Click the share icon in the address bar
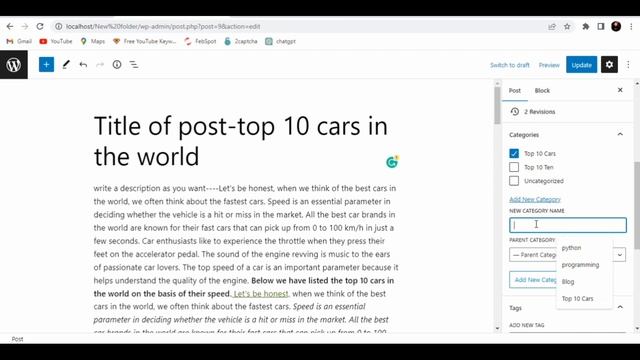The image size is (640, 360). click(552, 27)
